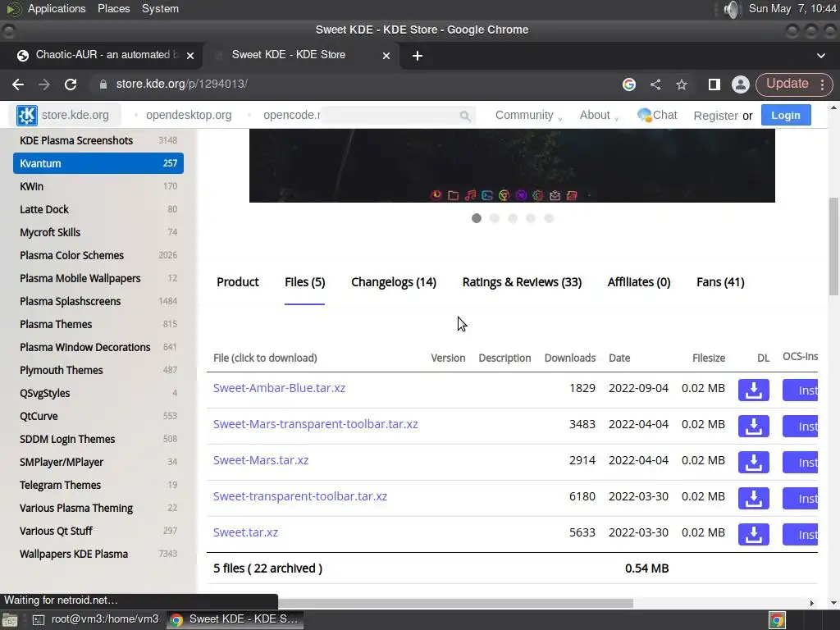
Task: Open the Chrome side panel icon
Action: (714, 84)
